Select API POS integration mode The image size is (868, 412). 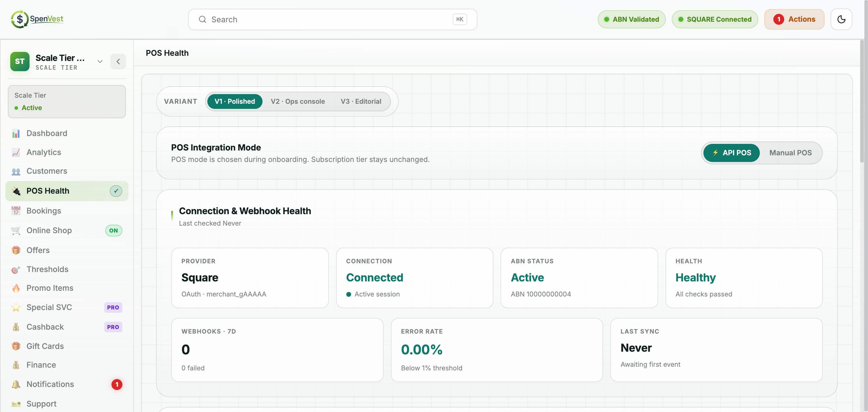731,153
